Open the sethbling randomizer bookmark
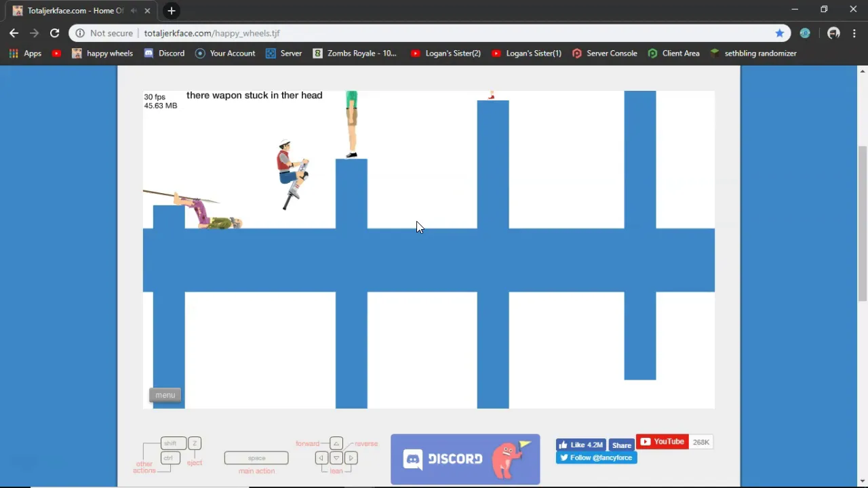The image size is (868, 488). tap(753, 53)
